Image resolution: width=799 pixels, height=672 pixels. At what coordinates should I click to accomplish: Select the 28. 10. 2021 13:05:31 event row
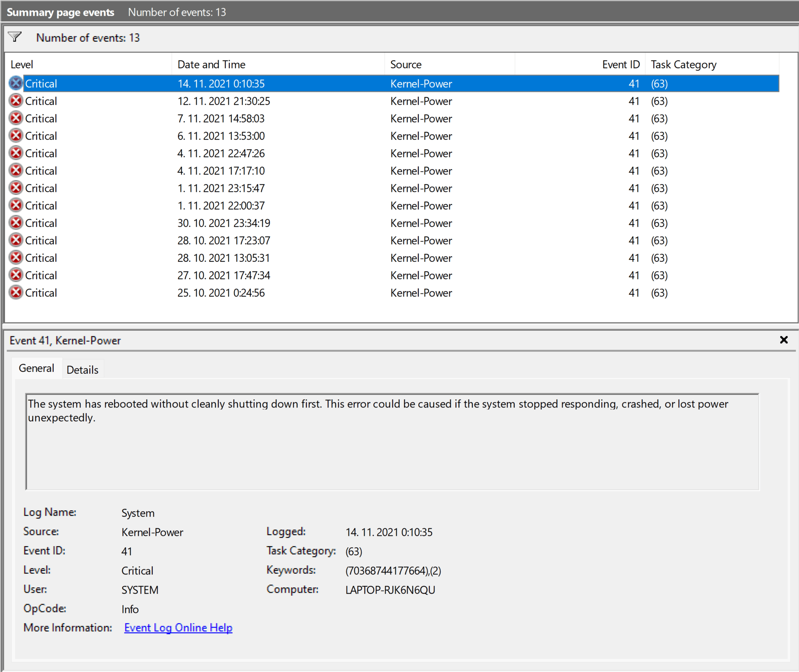click(x=224, y=258)
